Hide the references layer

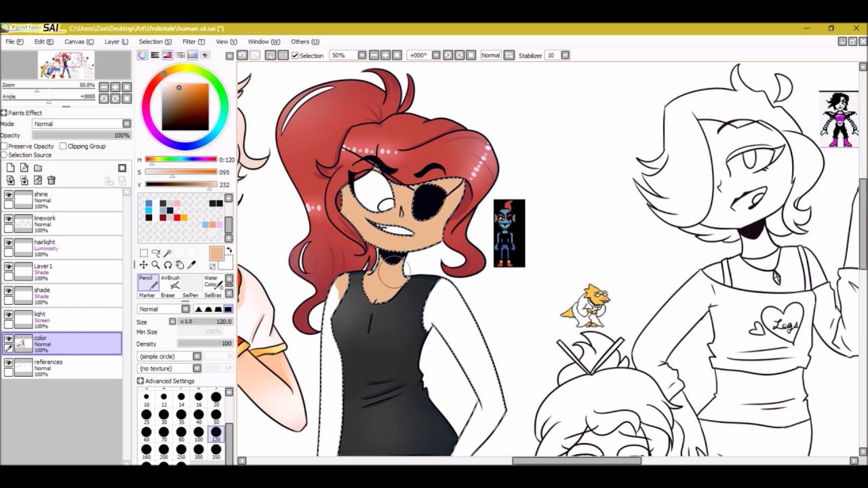point(8,362)
